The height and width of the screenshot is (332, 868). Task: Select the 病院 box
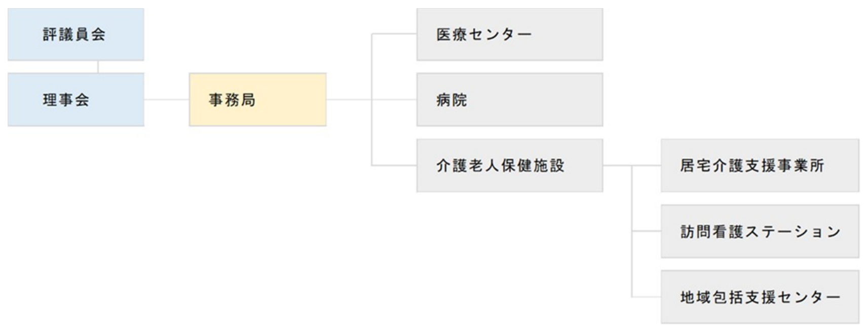(x=509, y=100)
